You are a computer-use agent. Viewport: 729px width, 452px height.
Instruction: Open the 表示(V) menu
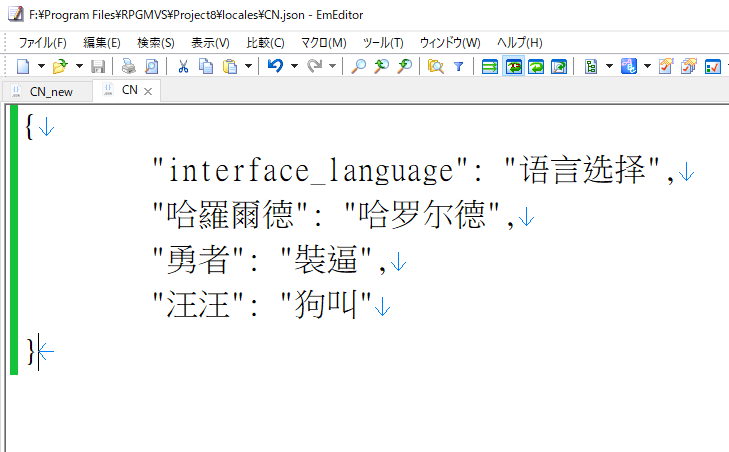(x=210, y=43)
